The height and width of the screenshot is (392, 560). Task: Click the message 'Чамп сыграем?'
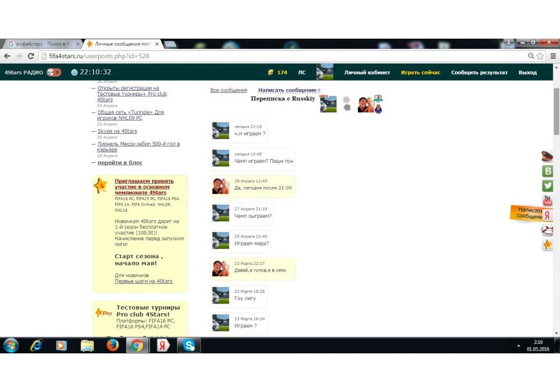click(253, 216)
